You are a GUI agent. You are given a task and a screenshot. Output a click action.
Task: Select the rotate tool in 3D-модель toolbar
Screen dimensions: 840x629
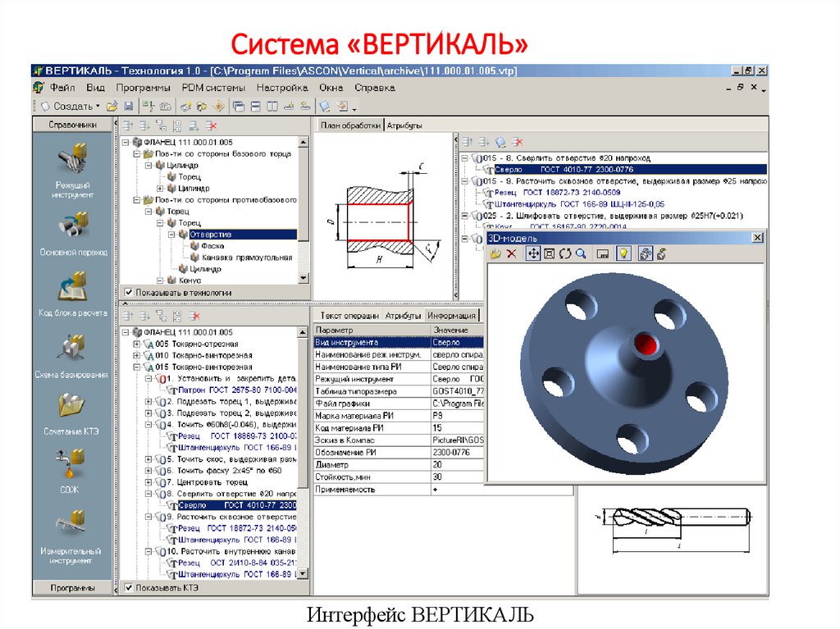[x=565, y=254]
